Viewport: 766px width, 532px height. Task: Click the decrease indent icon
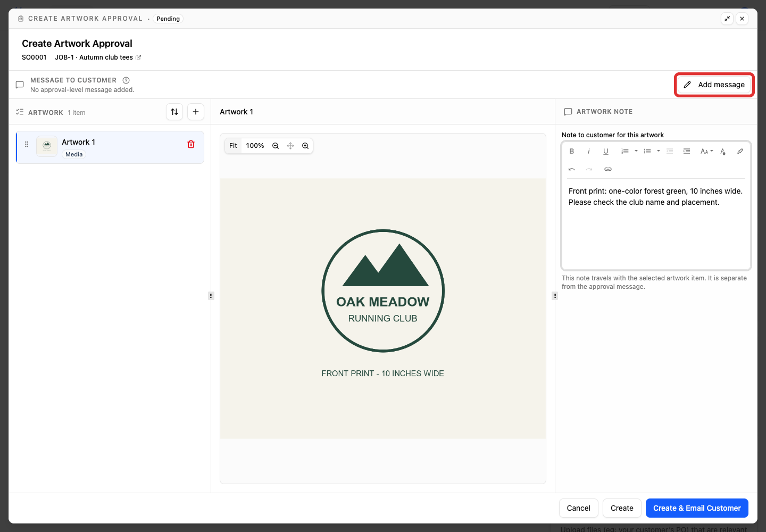pos(670,151)
